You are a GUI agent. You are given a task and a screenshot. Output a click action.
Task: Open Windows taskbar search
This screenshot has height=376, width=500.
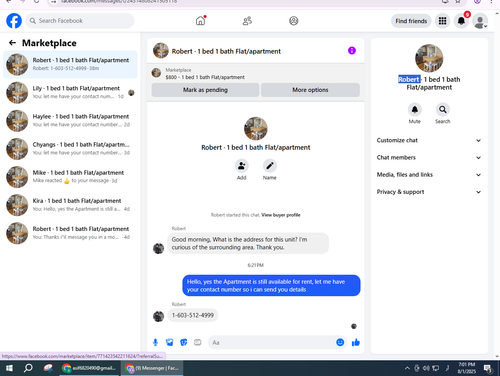[x=28, y=368]
